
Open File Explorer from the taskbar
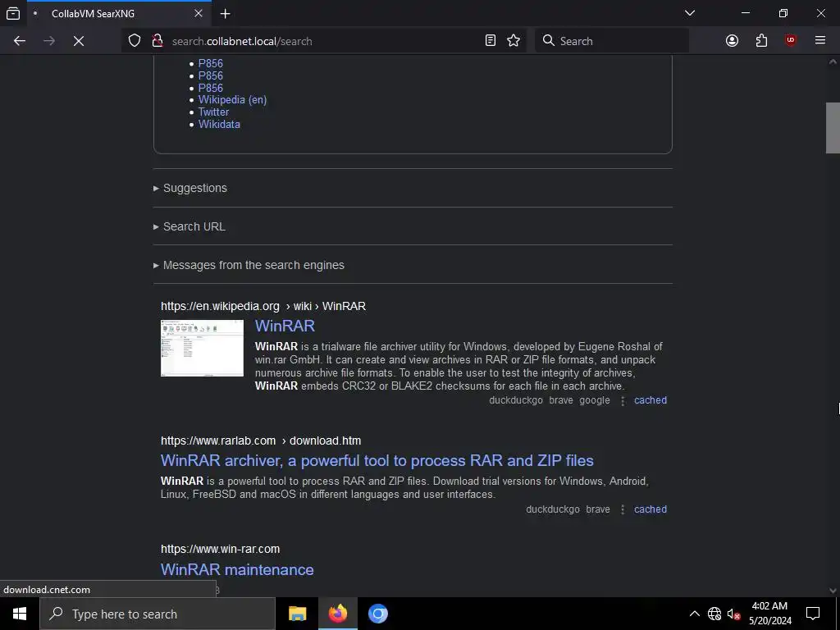click(297, 614)
